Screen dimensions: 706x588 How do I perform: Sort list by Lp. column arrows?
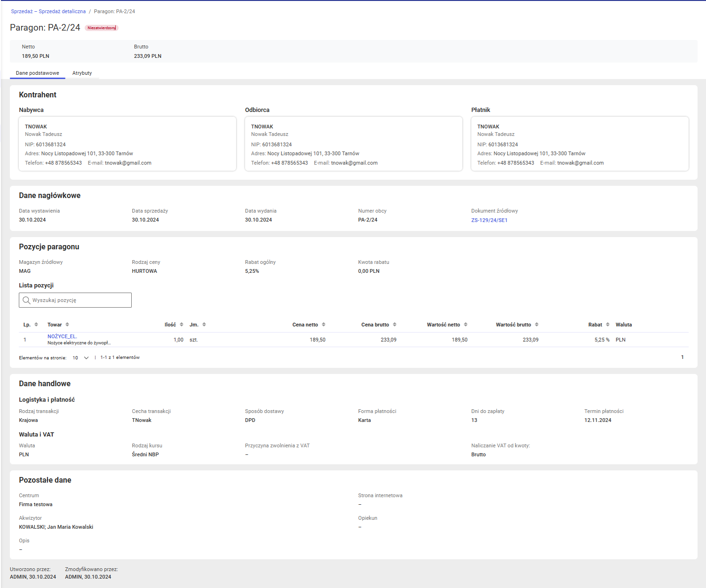click(x=36, y=325)
